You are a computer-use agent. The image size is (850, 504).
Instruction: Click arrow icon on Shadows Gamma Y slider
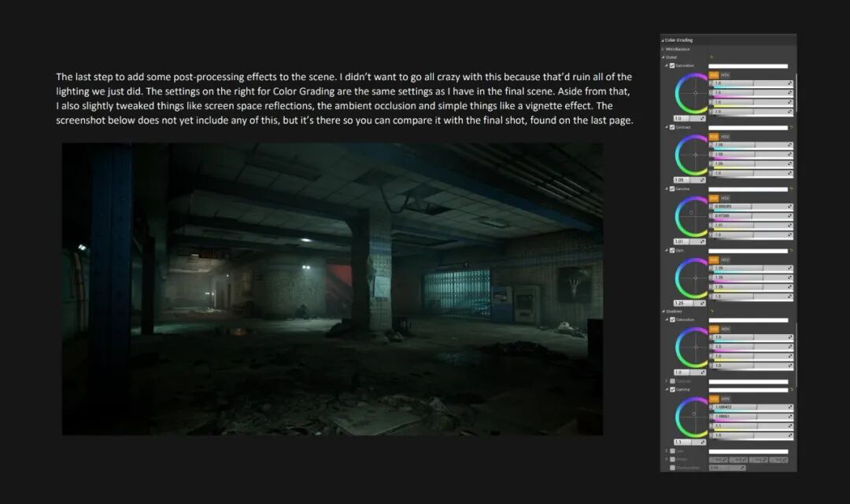[790, 436]
